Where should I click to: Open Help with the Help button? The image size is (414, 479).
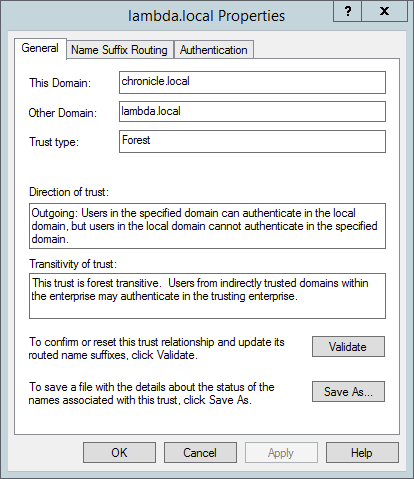[x=362, y=453]
